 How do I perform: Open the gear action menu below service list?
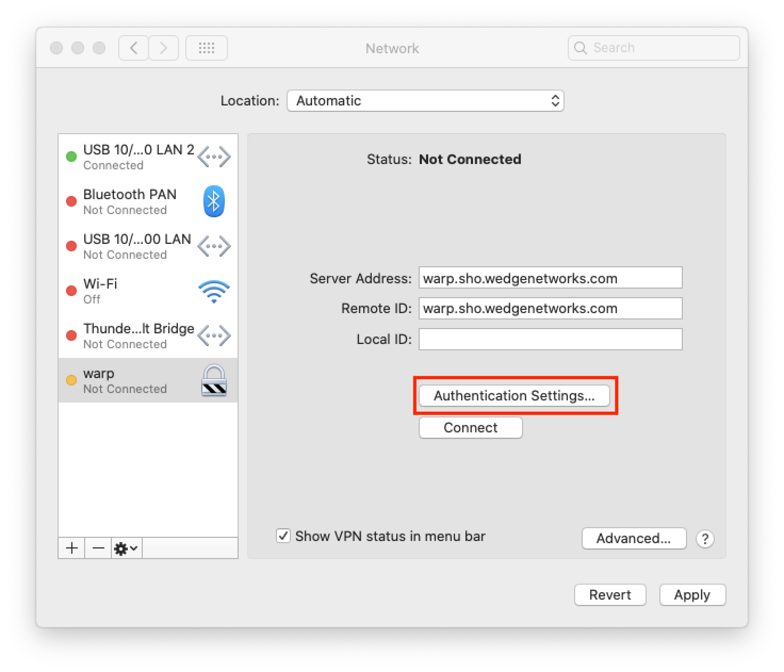[126, 548]
